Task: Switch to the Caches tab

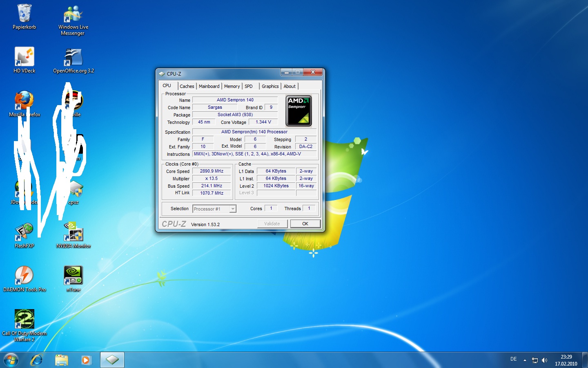Action: 187,86
